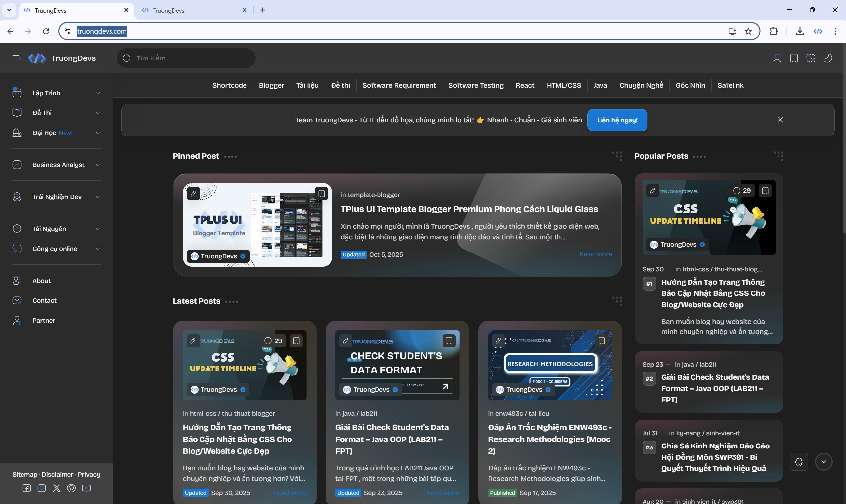
Task: Click Read more on pinned post
Action: point(596,254)
